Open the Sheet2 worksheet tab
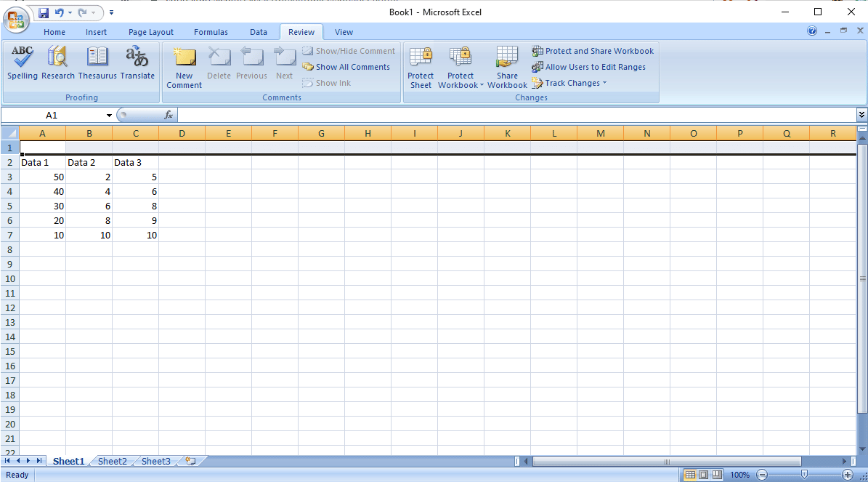This screenshot has width=868, height=482. (113, 461)
